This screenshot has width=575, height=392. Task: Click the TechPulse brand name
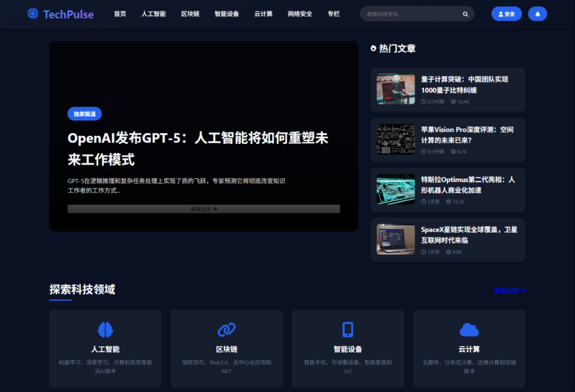coord(68,14)
